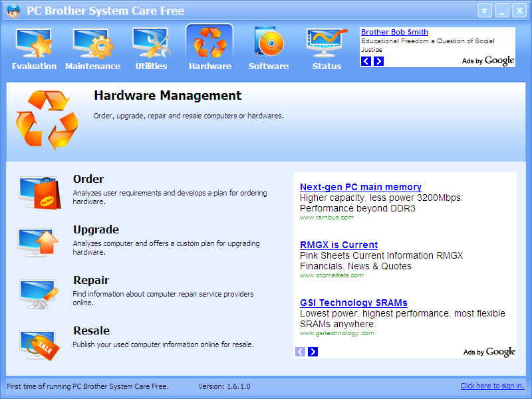Open the GSI Technology SRAMs link
The image size is (532, 399).
click(354, 303)
